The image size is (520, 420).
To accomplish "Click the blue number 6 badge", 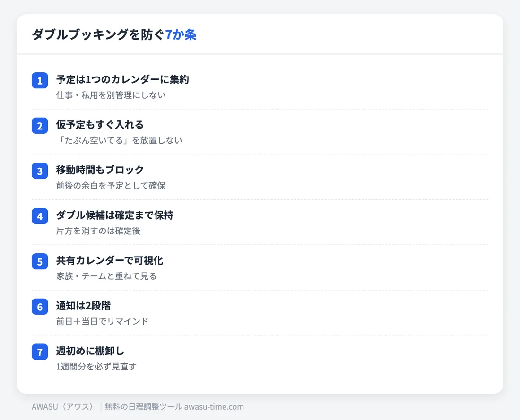I will (40, 307).
